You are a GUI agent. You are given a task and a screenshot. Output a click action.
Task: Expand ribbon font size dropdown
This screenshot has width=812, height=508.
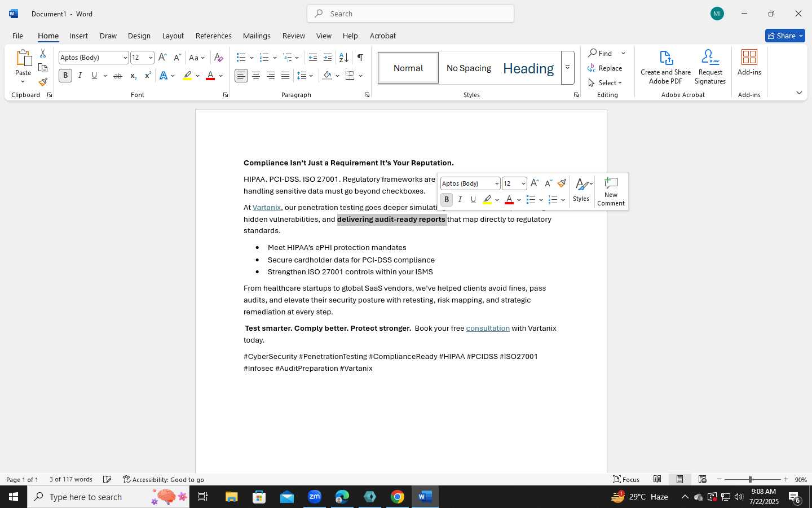[x=151, y=58]
